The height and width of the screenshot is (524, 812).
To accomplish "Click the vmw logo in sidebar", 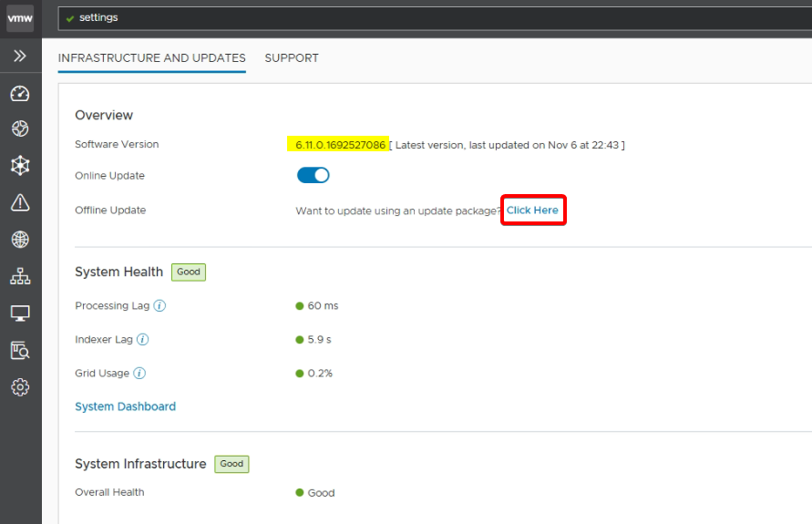I will (20, 18).
